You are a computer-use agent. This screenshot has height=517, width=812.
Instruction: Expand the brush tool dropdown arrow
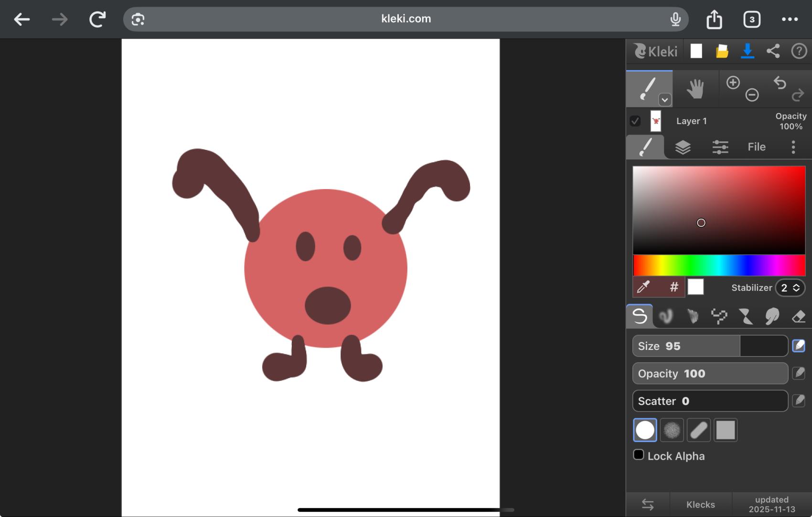click(664, 100)
